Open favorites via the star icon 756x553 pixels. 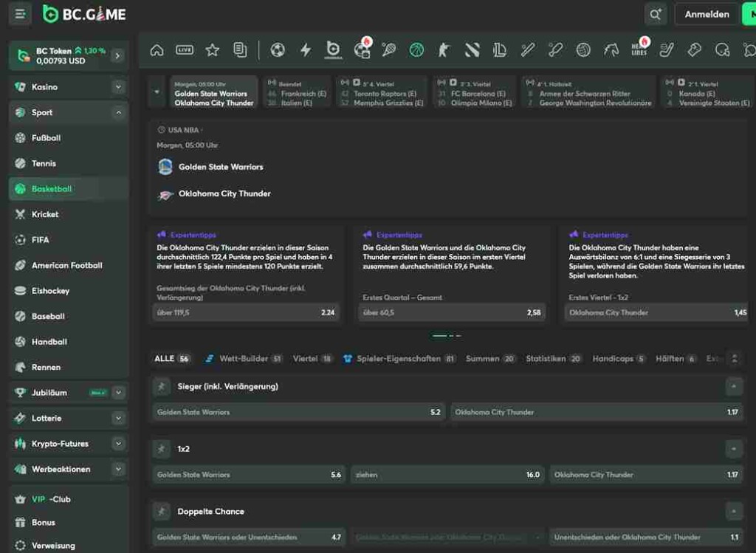pos(213,50)
